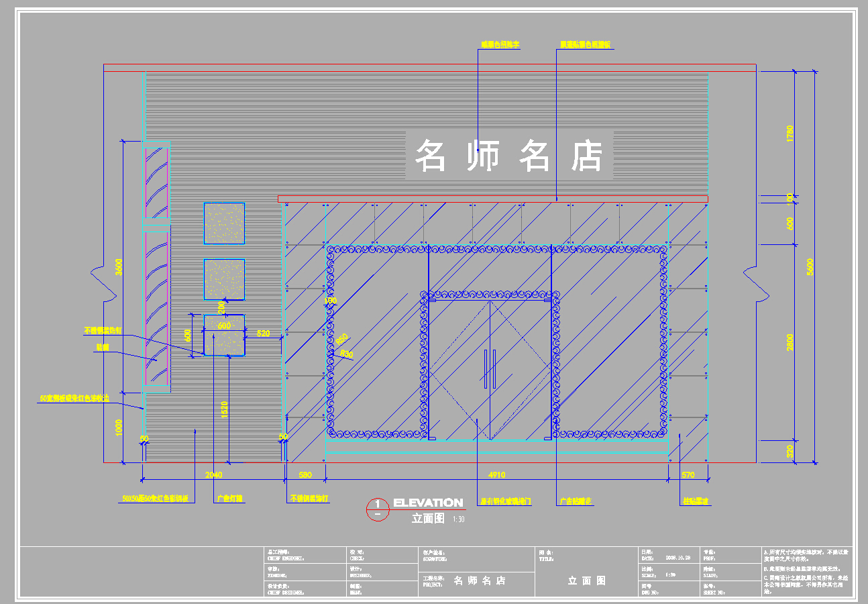Click the glass door pull handles
Image resolution: width=868 pixels, height=604 pixels.
(x=490, y=368)
